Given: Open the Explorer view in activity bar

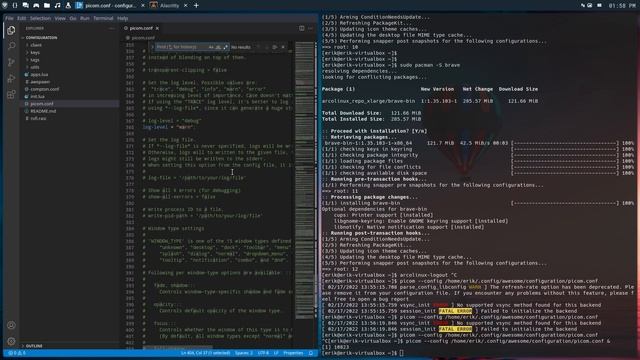Looking at the screenshot, I should [x=11, y=30].
